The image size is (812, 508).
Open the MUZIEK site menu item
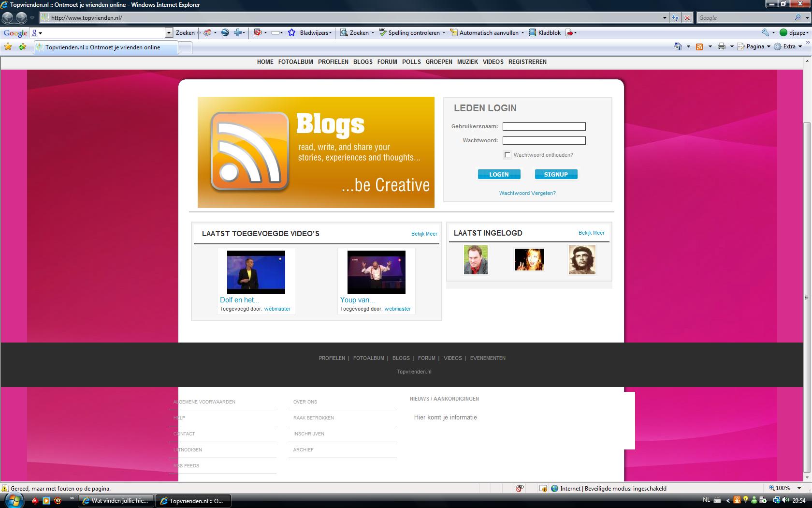click(467, 62)
